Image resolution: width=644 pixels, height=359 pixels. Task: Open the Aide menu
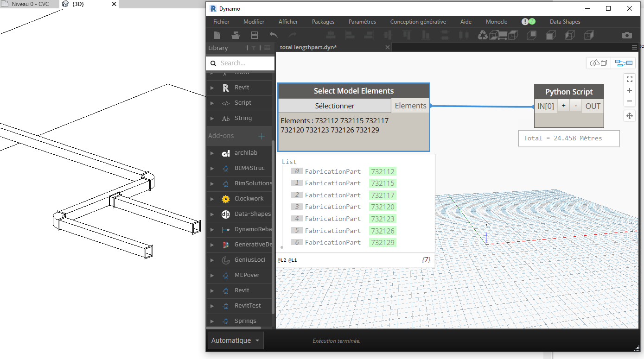tap(465, 22)
